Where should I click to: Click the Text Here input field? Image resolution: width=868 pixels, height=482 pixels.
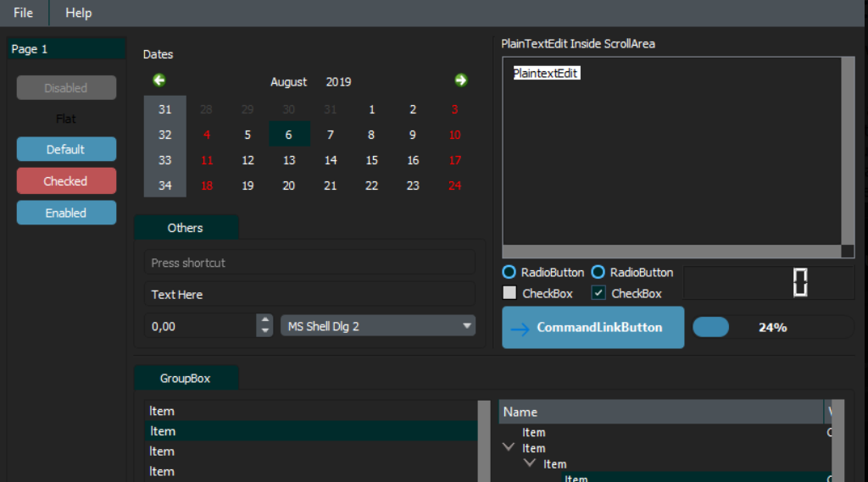309,294
